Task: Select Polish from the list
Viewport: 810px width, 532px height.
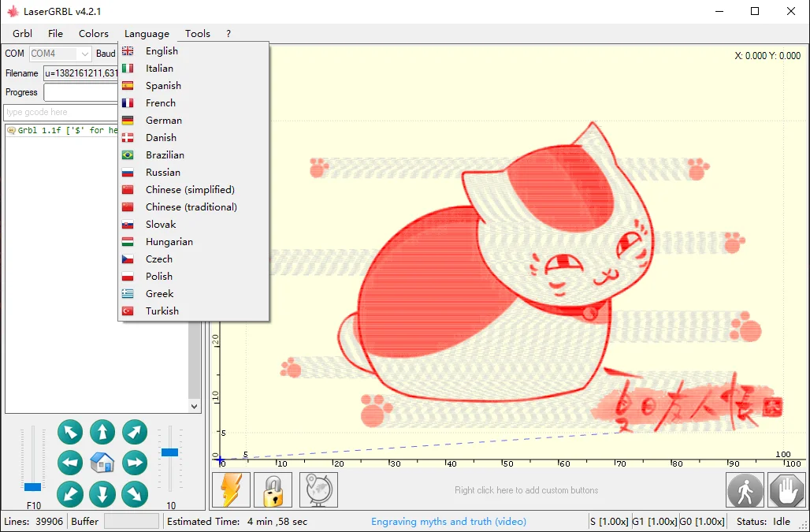Action: pyautogui.click(x=193, y=277)
